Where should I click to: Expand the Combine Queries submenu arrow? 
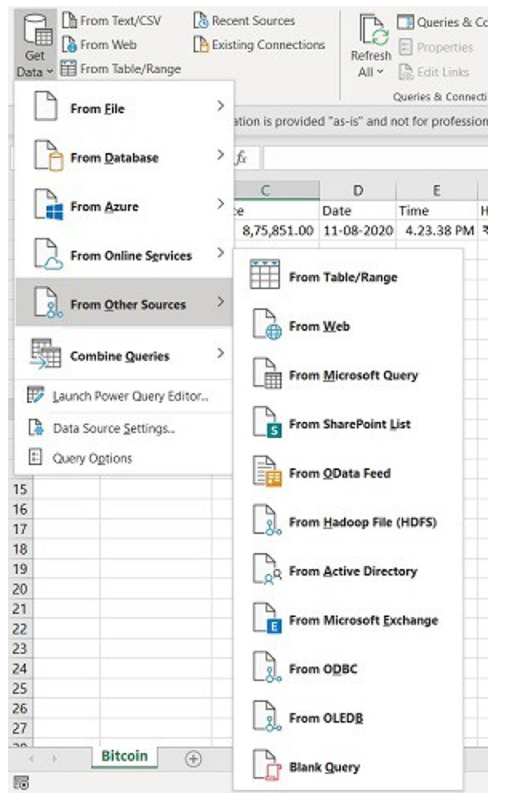(220, 353)
